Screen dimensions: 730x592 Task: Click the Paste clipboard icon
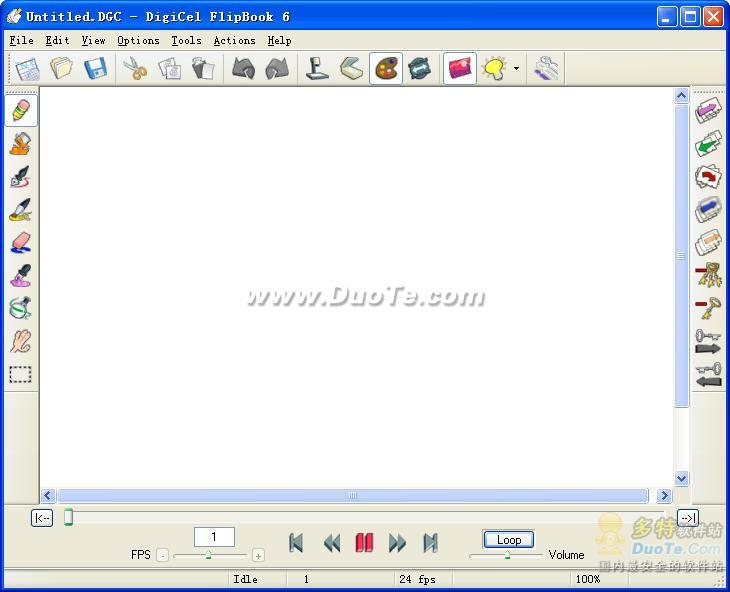(x=203, y=69)
